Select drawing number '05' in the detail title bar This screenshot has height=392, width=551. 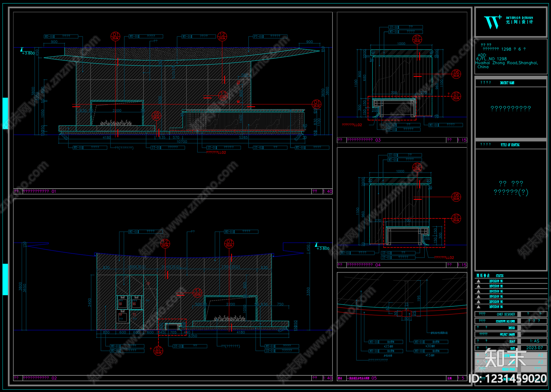pyautogui.click(x=374, y=378)
